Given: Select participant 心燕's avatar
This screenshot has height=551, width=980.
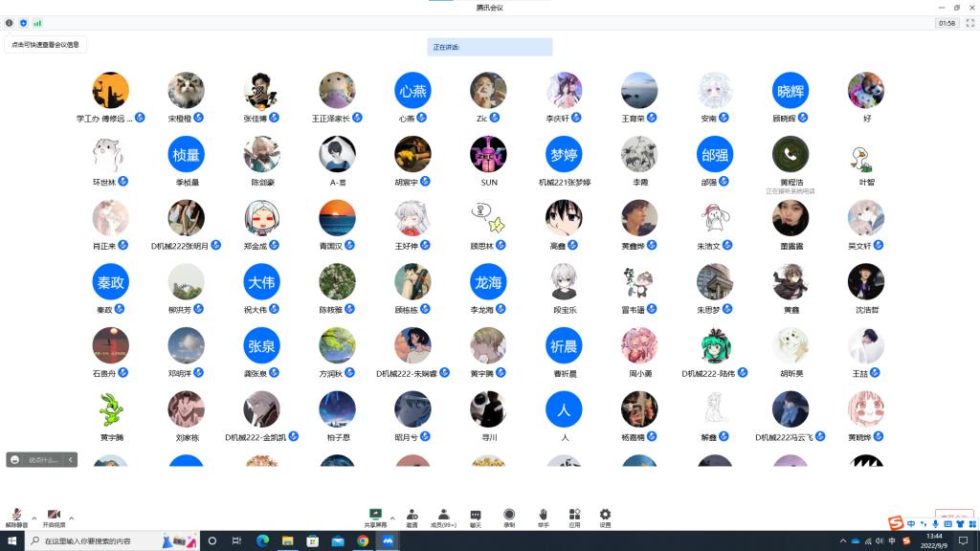Looking at the screenshot, I should click(412, 91).
